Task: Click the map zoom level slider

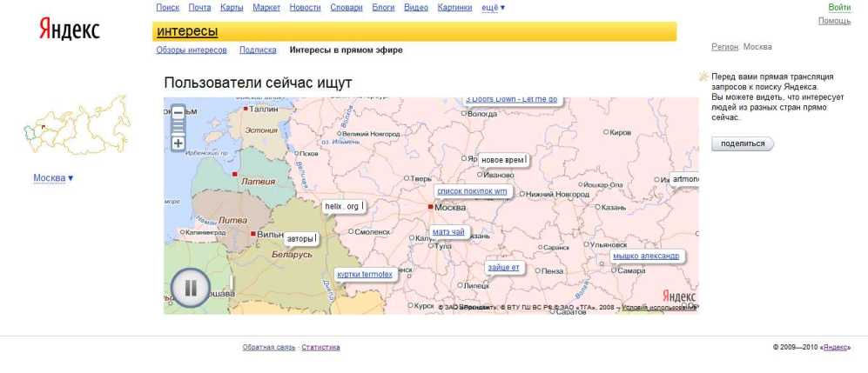Action: (x=178, y=128)
